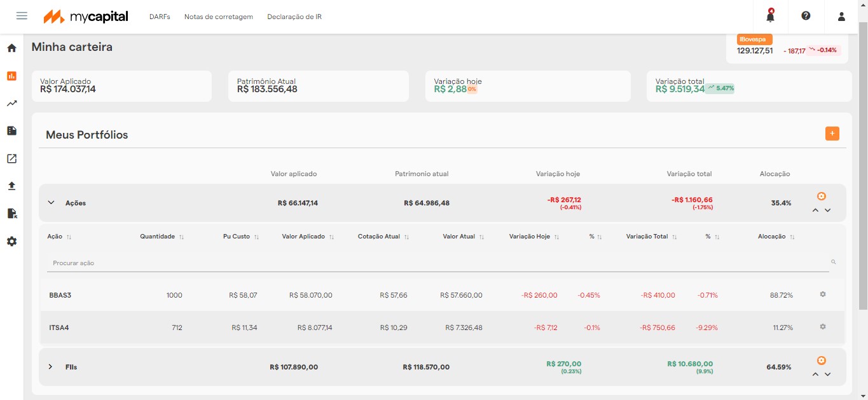Select the Declaração de IR menu item
This screenshot has width=868, height=400.
point(294,17)
